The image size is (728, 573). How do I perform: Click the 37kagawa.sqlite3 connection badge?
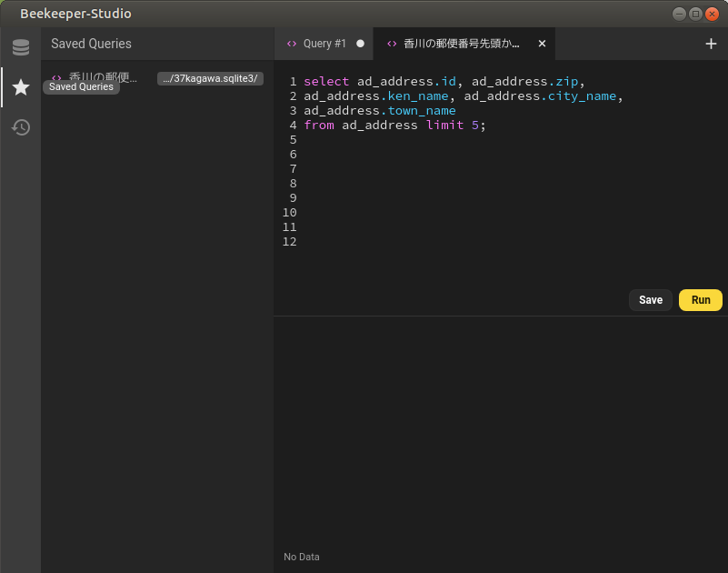(x=210, y=78)
